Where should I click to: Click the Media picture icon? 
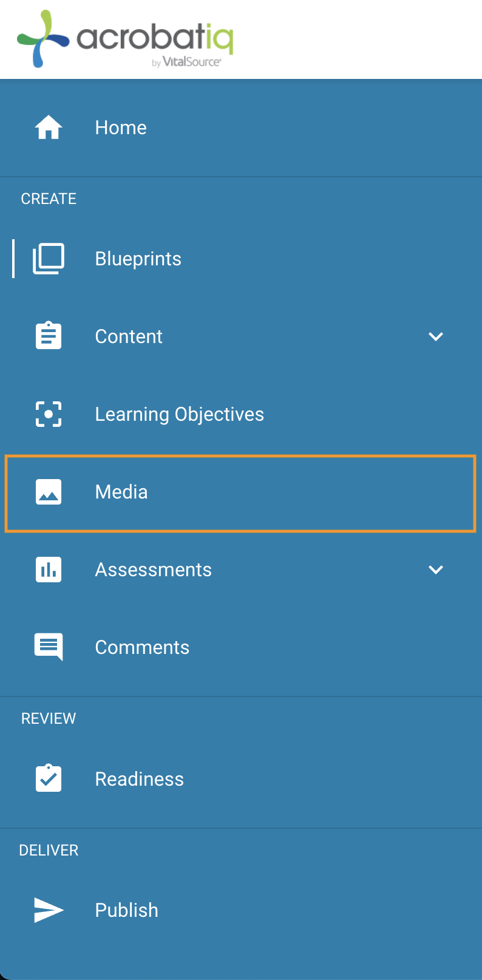click(49, 492)
